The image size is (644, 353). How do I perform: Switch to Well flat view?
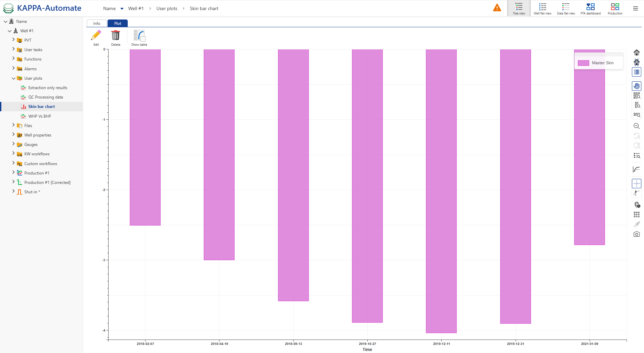click(542, 8)
